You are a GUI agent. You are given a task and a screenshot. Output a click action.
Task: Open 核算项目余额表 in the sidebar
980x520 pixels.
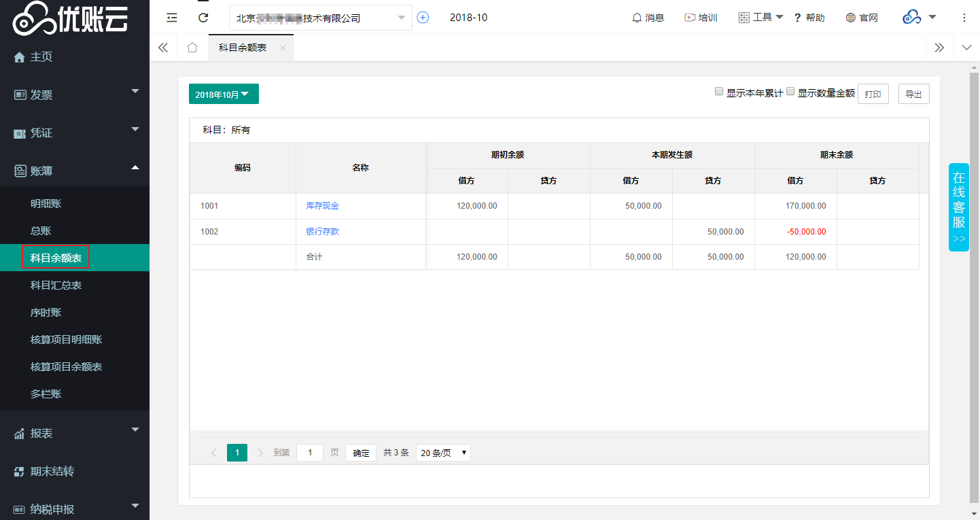[x=75, y=367]
